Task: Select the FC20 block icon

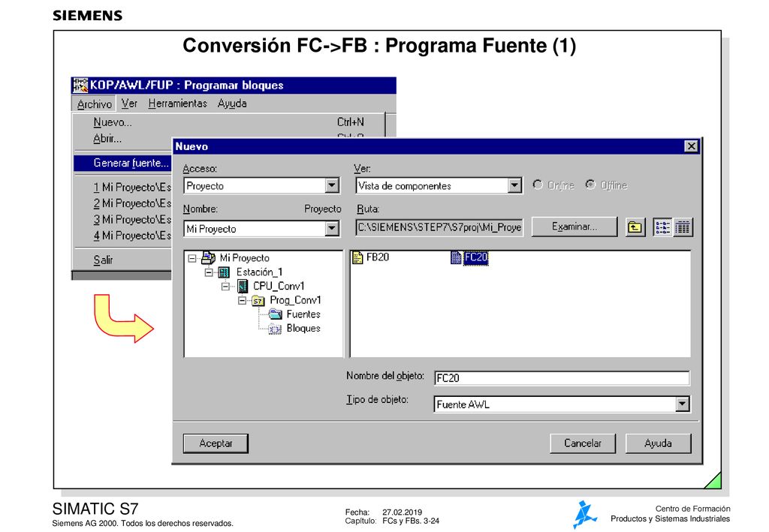Action: point(456,257)
